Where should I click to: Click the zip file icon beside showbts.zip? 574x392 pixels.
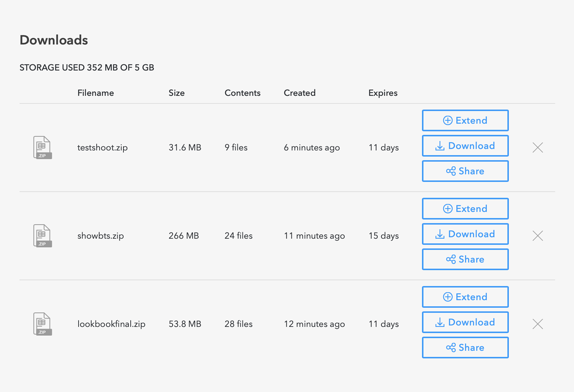(x=42, y=235)
